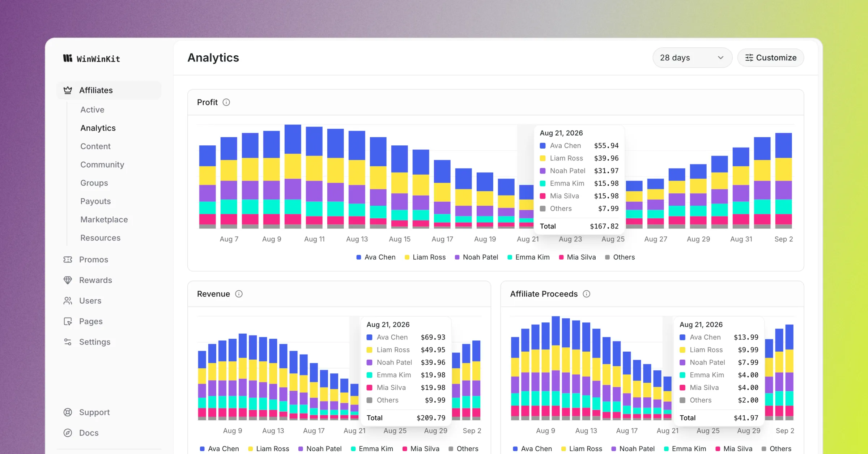Image resolution: width=868 pixels, height=454 pixels.
Task: Click the Sep 2 bar in Profit chart
Action: point(784,181)
